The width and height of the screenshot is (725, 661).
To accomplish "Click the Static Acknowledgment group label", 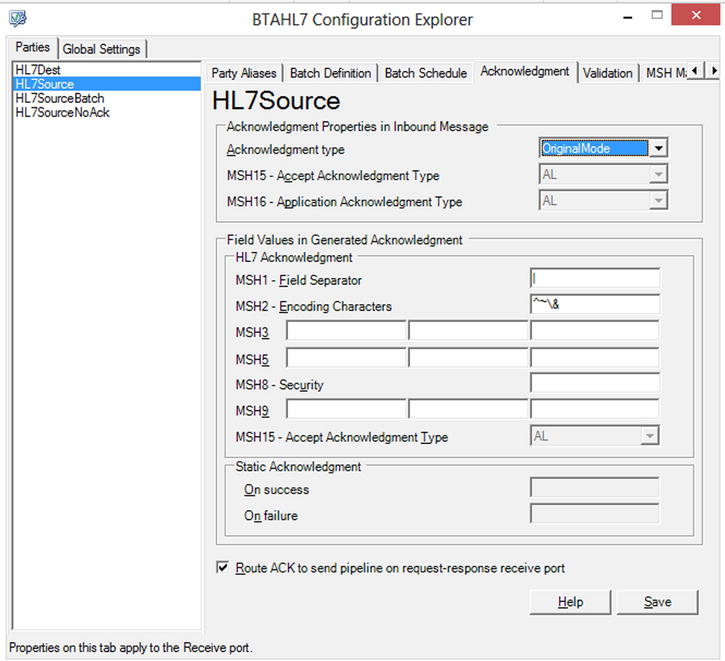I will pos(298,466).
